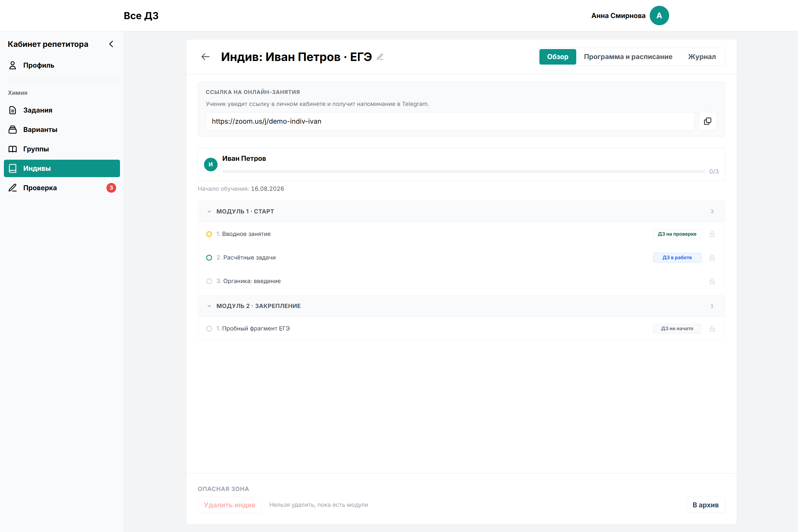
Task: Switch to Программа и расписание tab
Action: point(628,57)
